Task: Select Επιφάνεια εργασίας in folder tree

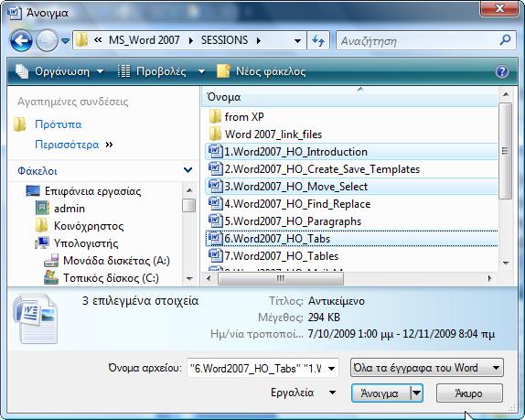Action: tap(92, 191)
